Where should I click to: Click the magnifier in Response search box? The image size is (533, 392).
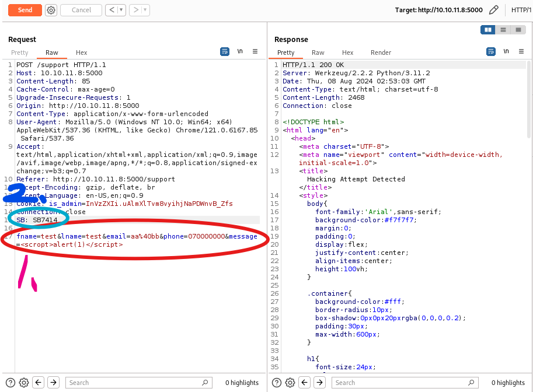point(471,383)
